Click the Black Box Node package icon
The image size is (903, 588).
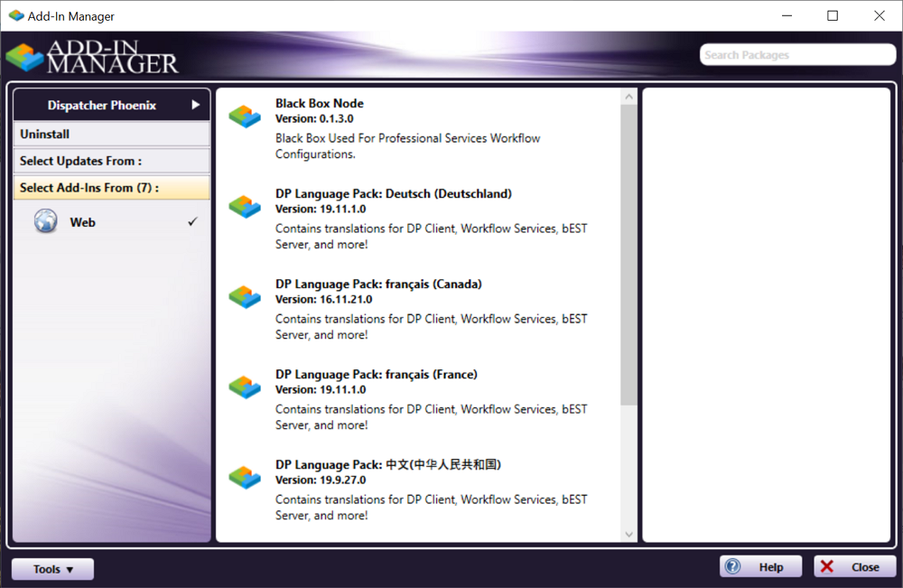[245, 117]
